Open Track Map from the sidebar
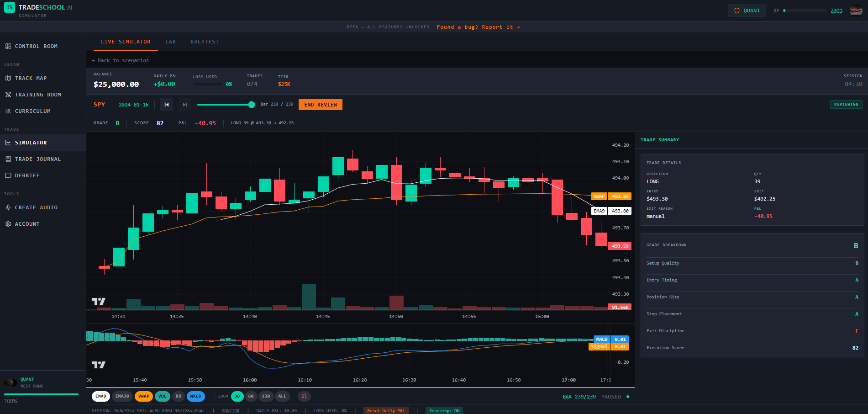Viewport: 868px width, 414px height. (x=31, y=78)
